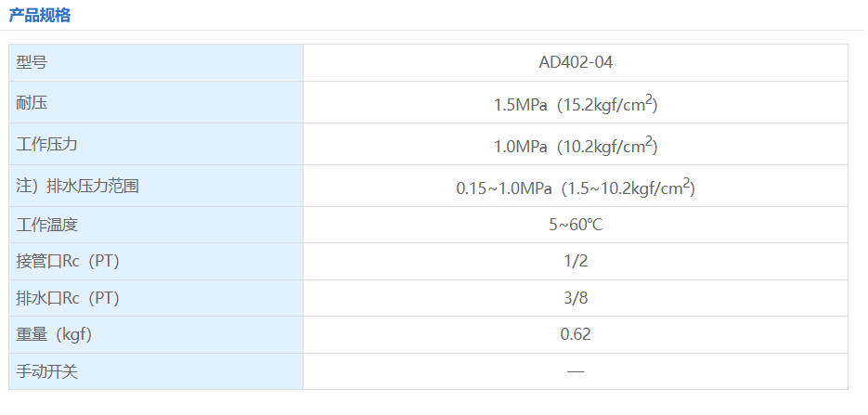
Task: Click the 工作温度 label cell
Action: 45,225
